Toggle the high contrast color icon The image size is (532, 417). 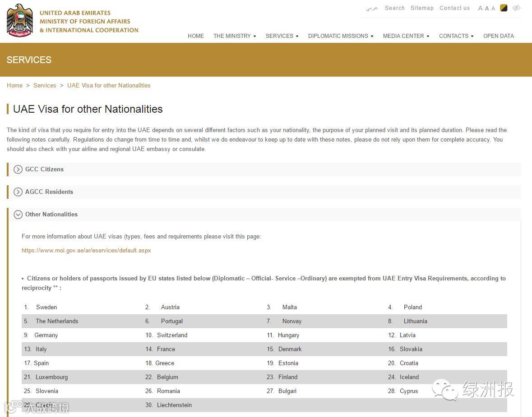[504, 8]
